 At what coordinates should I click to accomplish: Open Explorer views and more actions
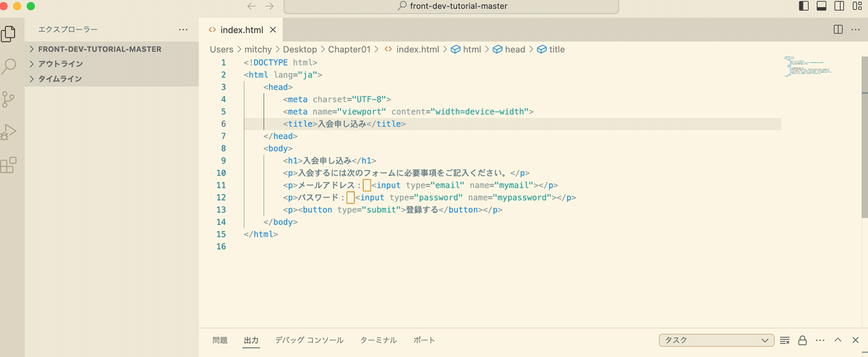coord(183,30)
